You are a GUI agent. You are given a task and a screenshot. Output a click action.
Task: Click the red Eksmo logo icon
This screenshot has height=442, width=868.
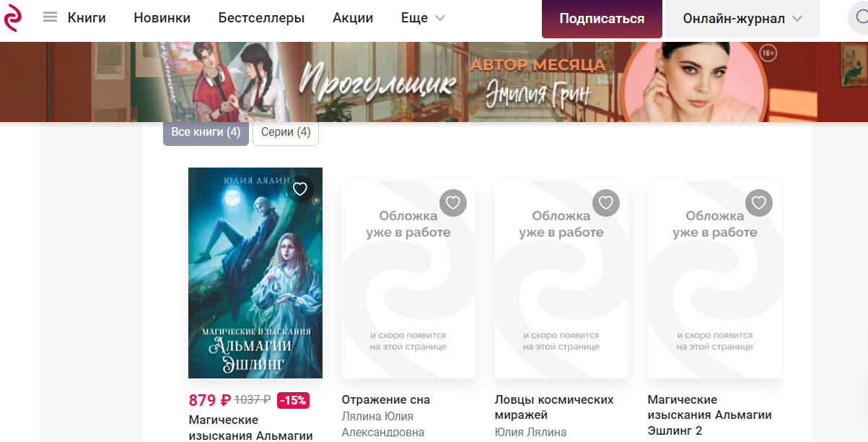[12, 18]
